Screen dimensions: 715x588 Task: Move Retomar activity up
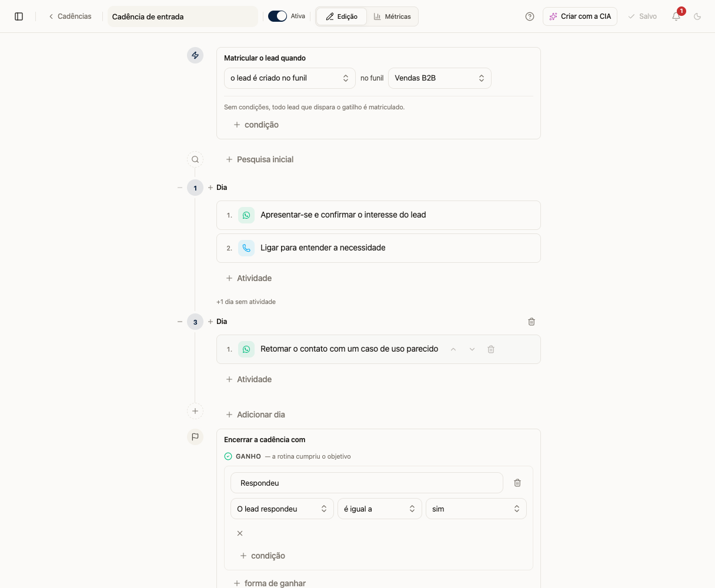453,349
